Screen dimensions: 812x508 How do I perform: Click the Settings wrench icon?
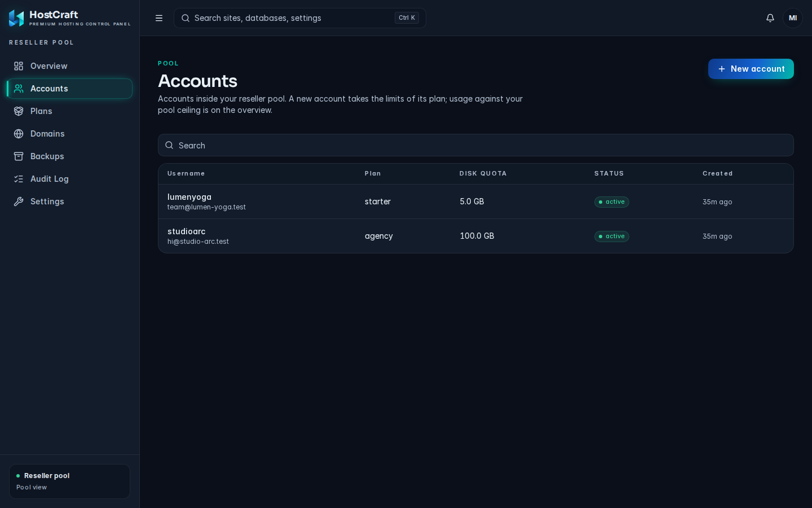(19, 202)
